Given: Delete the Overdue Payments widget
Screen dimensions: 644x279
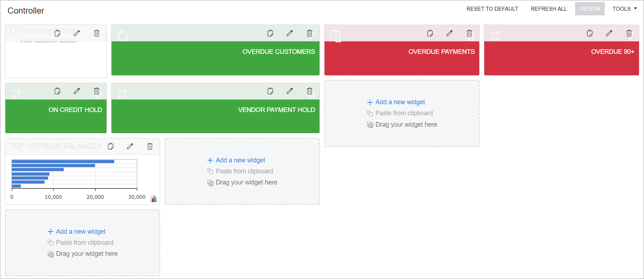Looking at the screenshot, I should click(x=469, y=33).
